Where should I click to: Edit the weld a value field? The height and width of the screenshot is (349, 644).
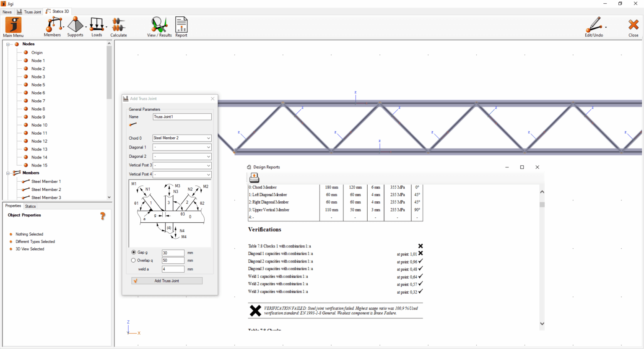point(173,269)
